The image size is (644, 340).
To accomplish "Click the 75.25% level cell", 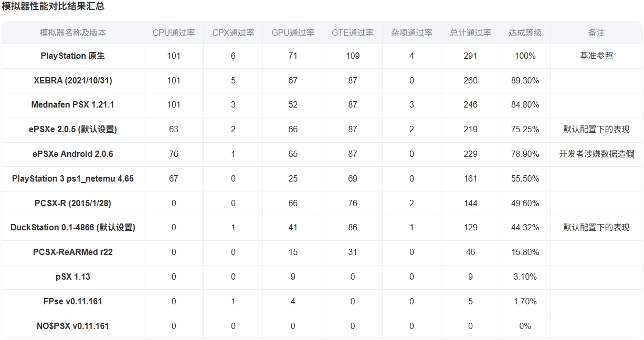I will click(525, 129).
